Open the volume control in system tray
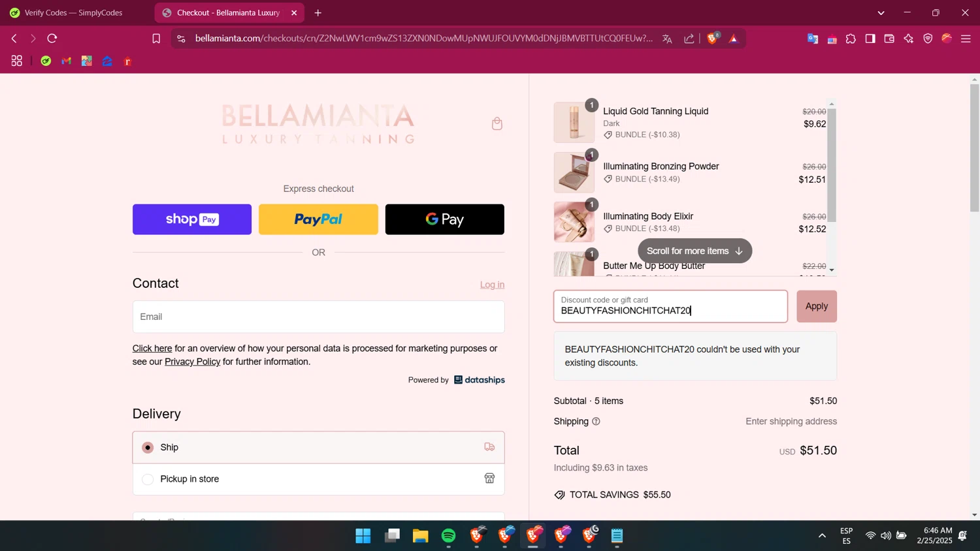The image size is (980, 551). click(x=885, y=536)
